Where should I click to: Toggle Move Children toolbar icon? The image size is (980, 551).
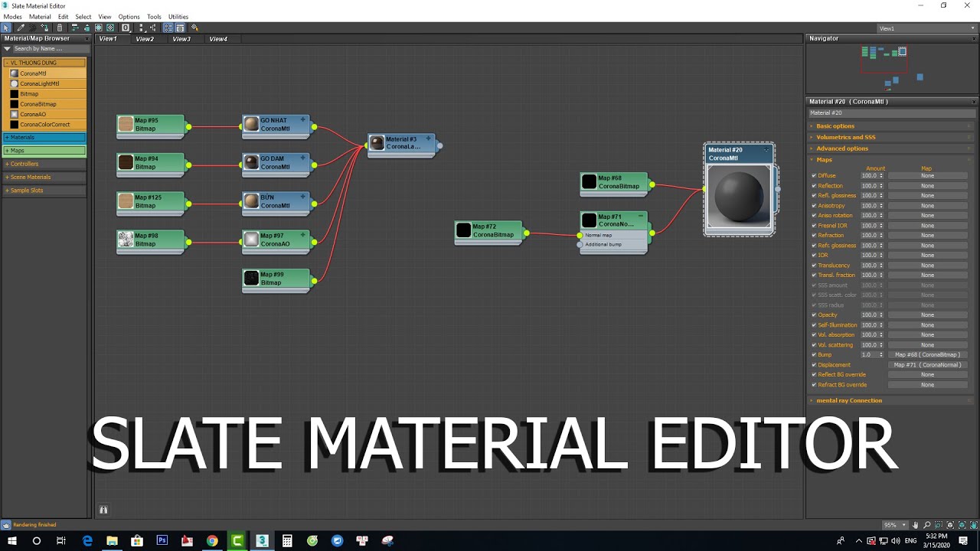(75, 28)
